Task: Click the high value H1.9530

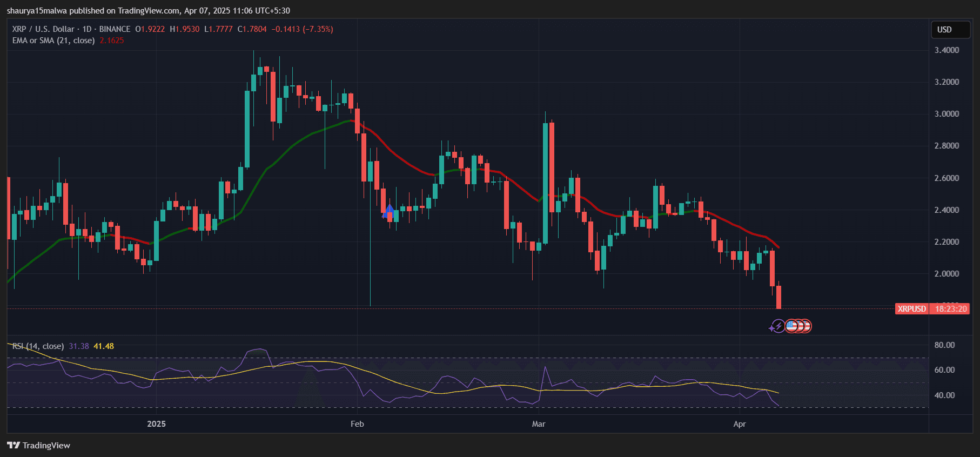Action: tap(184, 29)
